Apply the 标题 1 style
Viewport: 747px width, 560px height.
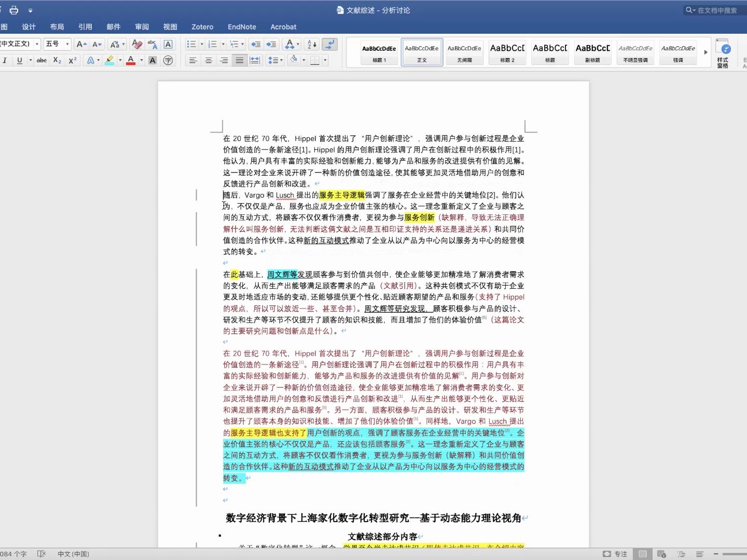coord(379,52)
